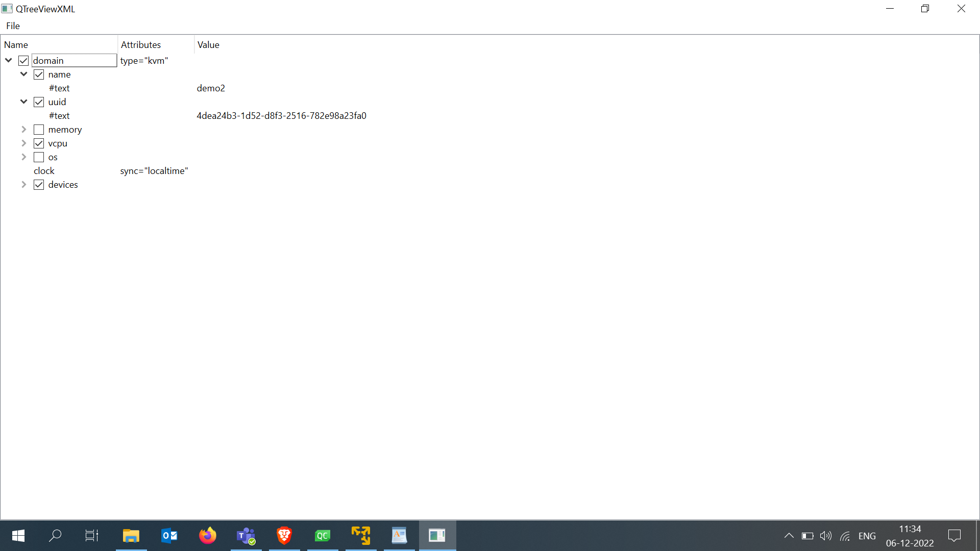Click the Teams icon in taskbar

tap(246, 536)
